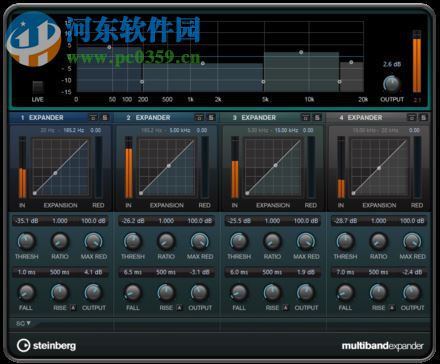Viewport: 440px width, 364px height.
Task: Click band 3 MAX RED knob
Action: click(x=306, y=241)
